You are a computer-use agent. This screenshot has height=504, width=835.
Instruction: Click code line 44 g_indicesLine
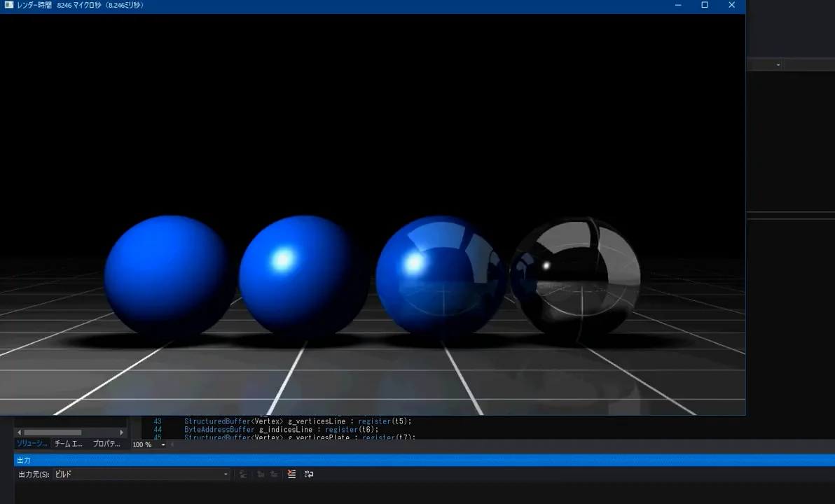(x=281, y=430)
